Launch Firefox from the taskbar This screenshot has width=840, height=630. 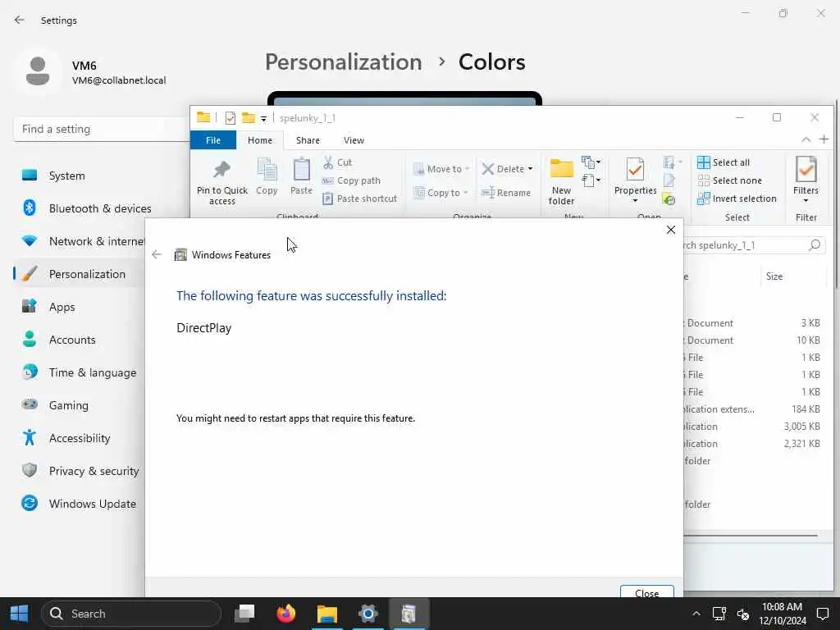[286, 614]
